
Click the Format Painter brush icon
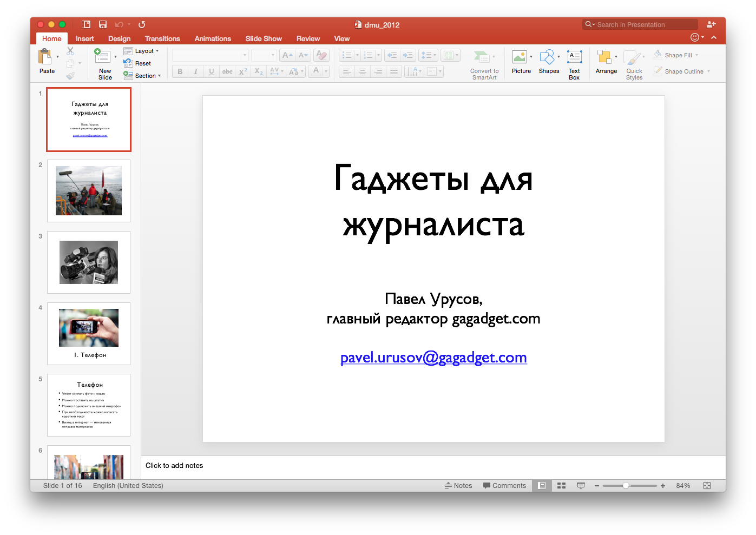[70, 76]
